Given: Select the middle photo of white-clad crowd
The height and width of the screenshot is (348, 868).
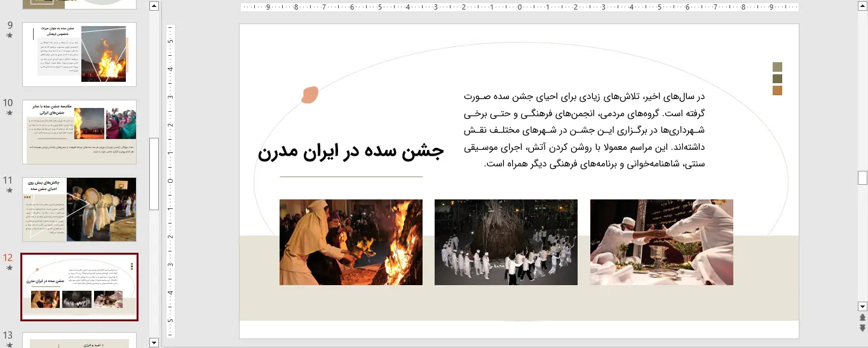Looking at the screenshot, I should coord(506,242).
